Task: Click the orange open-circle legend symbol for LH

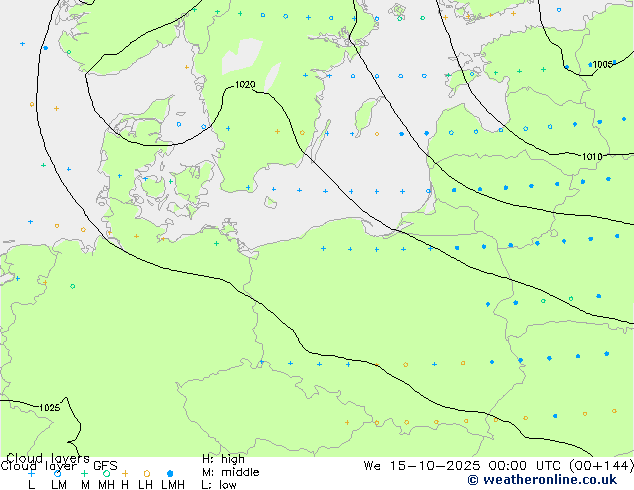Action: click(147, 473)
